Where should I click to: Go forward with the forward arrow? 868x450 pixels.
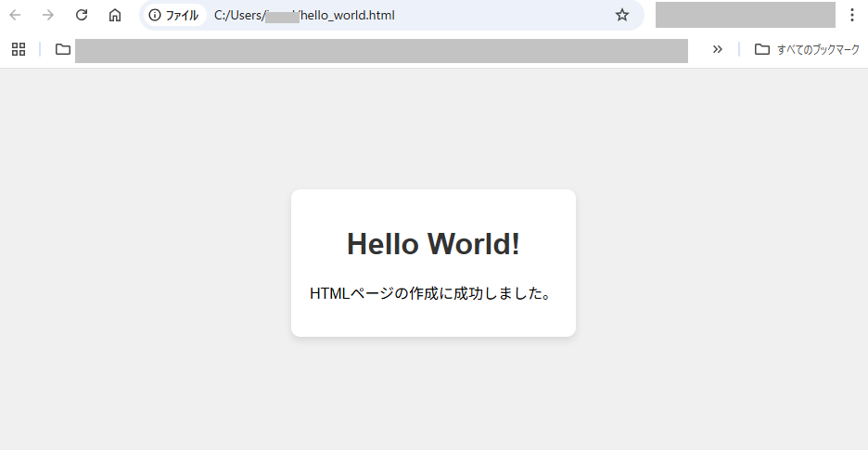[48, 15]
